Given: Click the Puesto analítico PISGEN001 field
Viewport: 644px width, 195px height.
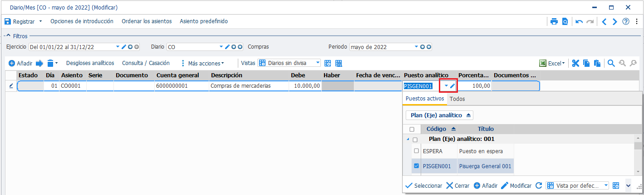Looking at the screenshot, I should [422, 86].
